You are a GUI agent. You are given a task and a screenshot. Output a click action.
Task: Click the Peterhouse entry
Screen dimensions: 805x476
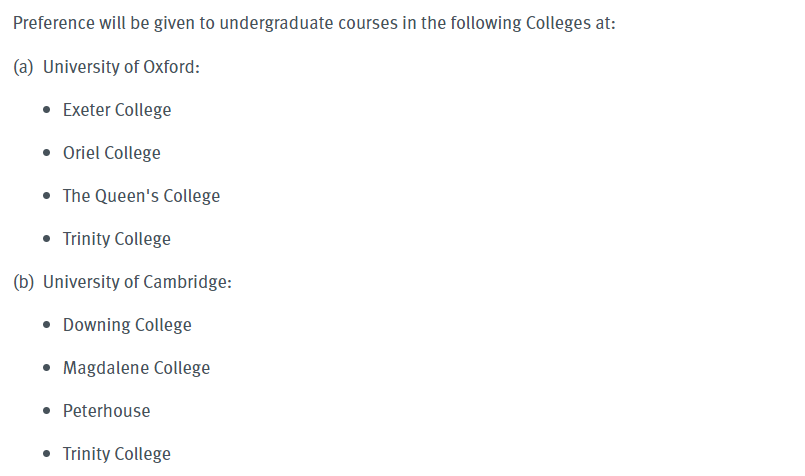106,411
